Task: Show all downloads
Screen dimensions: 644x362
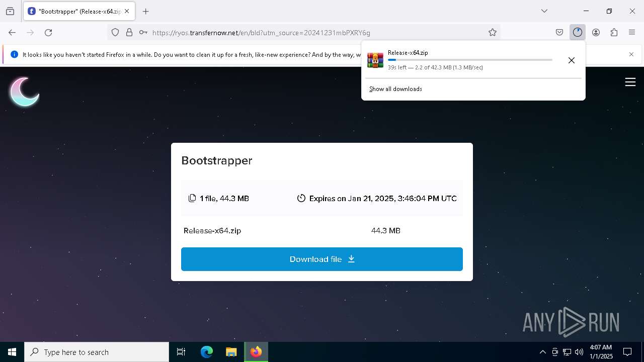Action: [x=395, y=89]
